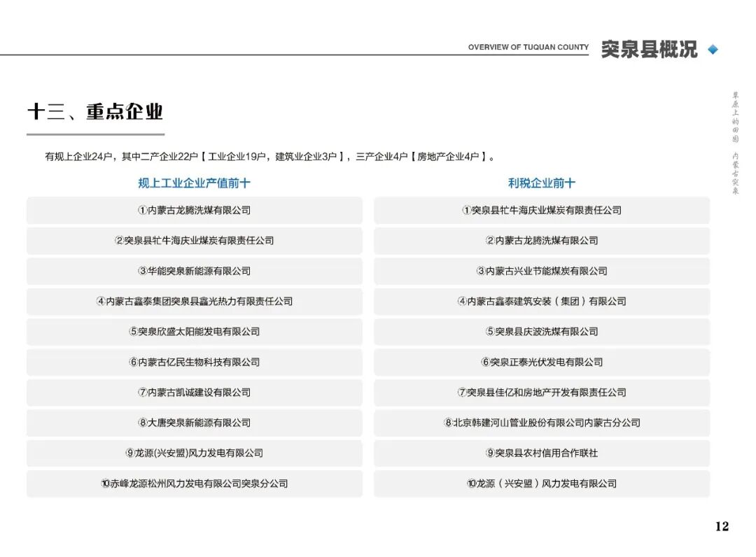756x557 pixels.
Task: Select row ⑧北京韩建河山管业股份有限公司内蒙古分公司
Action: pyautogui.click(x=542, y=423)
